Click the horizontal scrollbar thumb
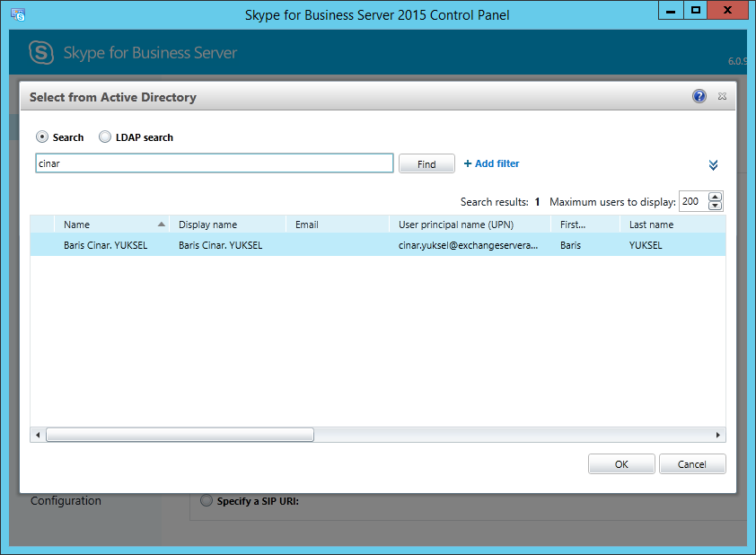 180,435
